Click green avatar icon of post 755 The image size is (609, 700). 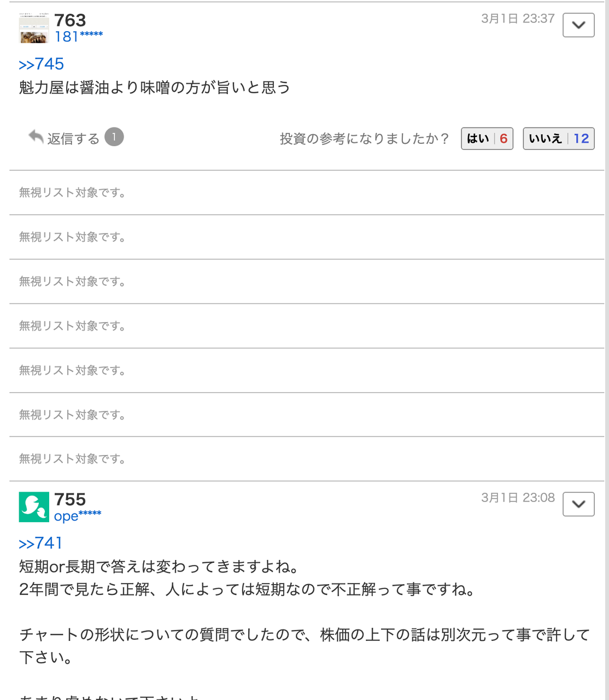tap(34, 507)
